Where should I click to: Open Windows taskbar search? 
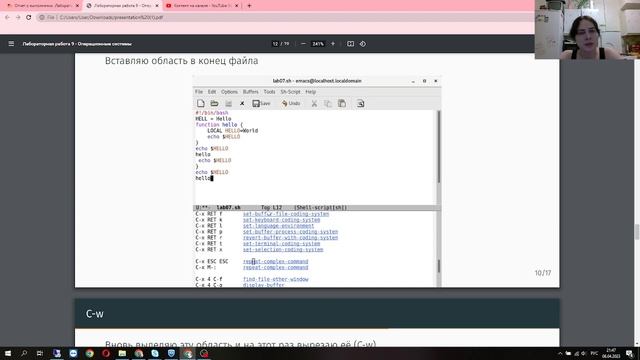24,353
